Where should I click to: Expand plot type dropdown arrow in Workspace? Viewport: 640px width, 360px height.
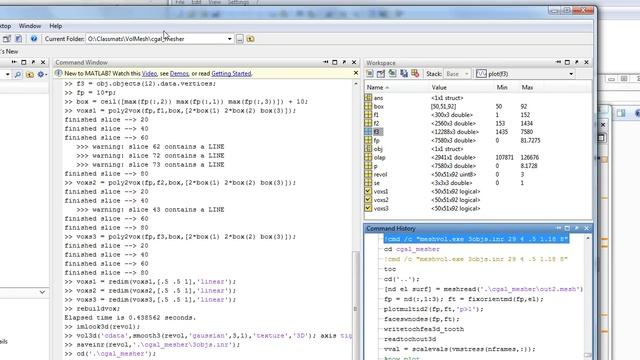(x=571, y=74)
